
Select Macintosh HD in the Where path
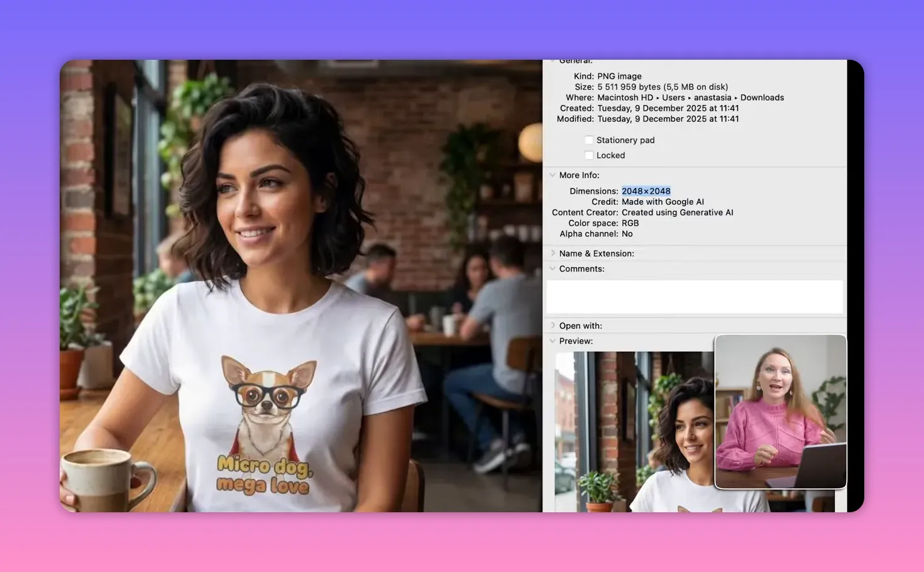click(x=625, y=97)
